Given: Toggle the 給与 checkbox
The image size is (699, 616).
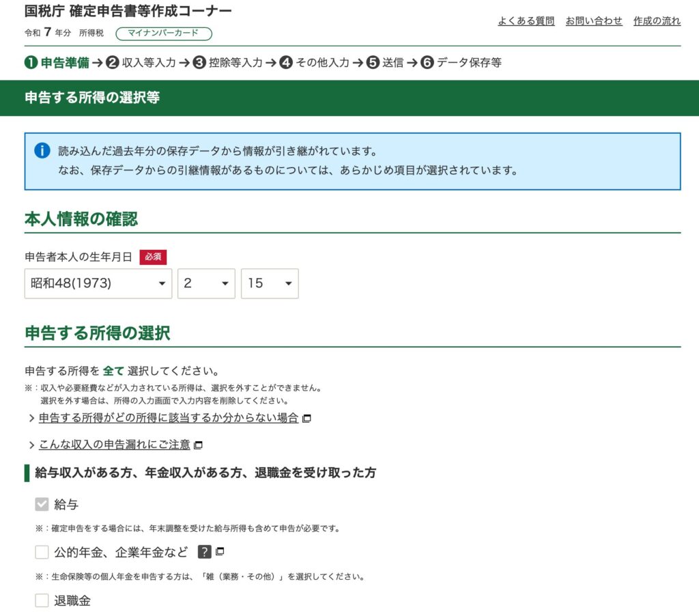Looking at the screenshot, I should pos(42,505).
